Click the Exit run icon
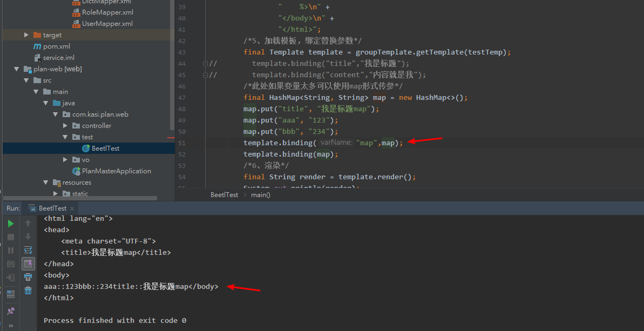 click(11, 277)
